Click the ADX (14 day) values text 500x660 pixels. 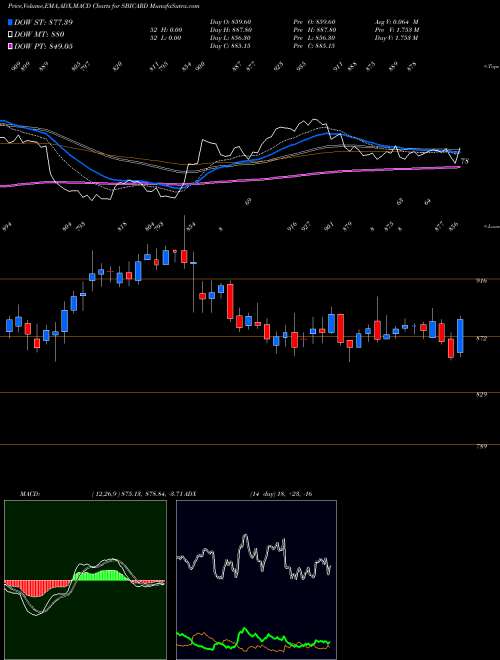[281, 494]
